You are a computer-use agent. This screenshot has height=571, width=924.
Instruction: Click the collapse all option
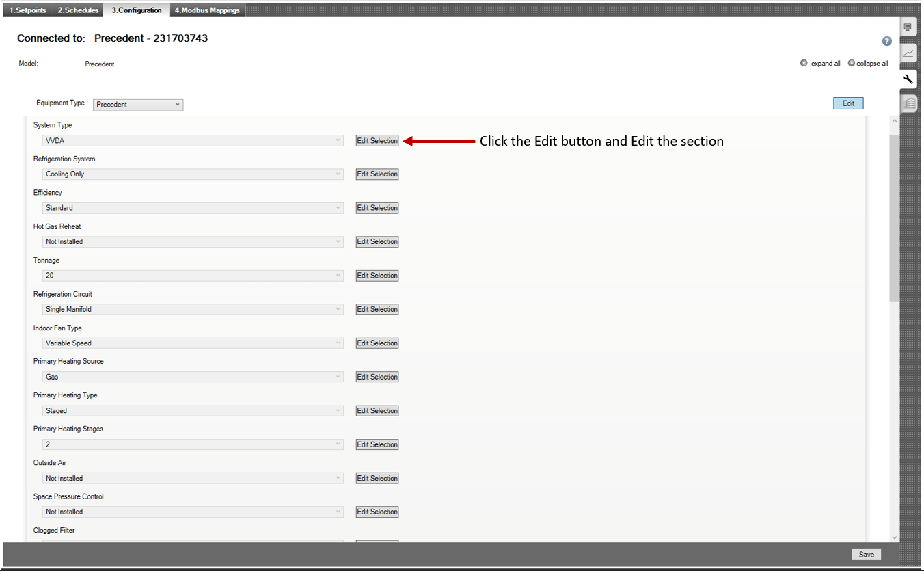click(868, 63)
